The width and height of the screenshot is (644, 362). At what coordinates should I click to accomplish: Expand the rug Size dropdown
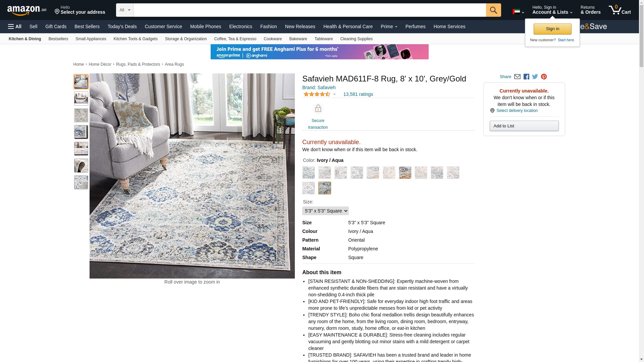[x=325, y=211]
